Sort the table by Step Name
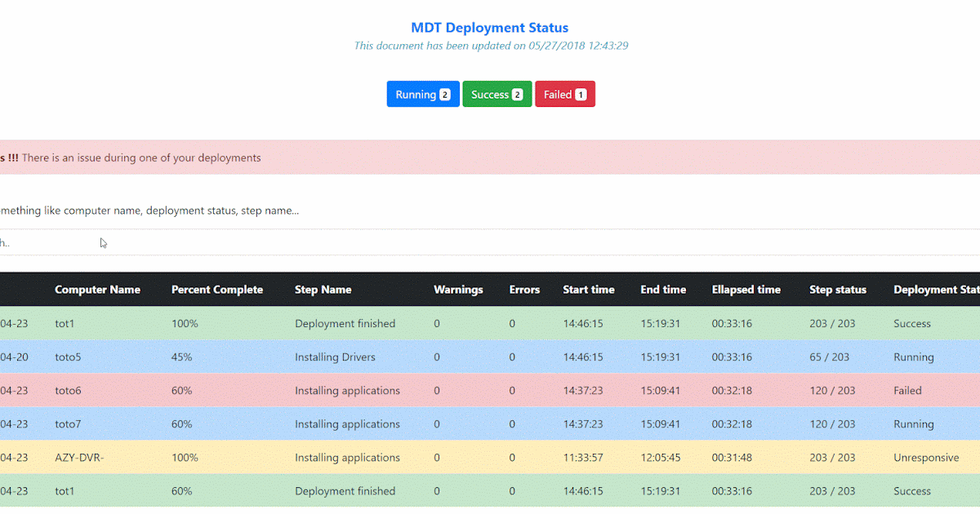Viewport: 980px width, 514px height. [x=324, y=289]
